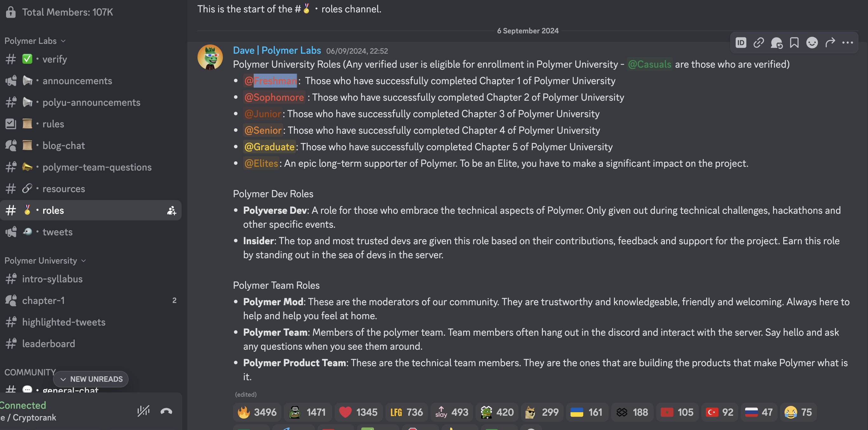Collapse the Polymer University category

pos(45,260)
